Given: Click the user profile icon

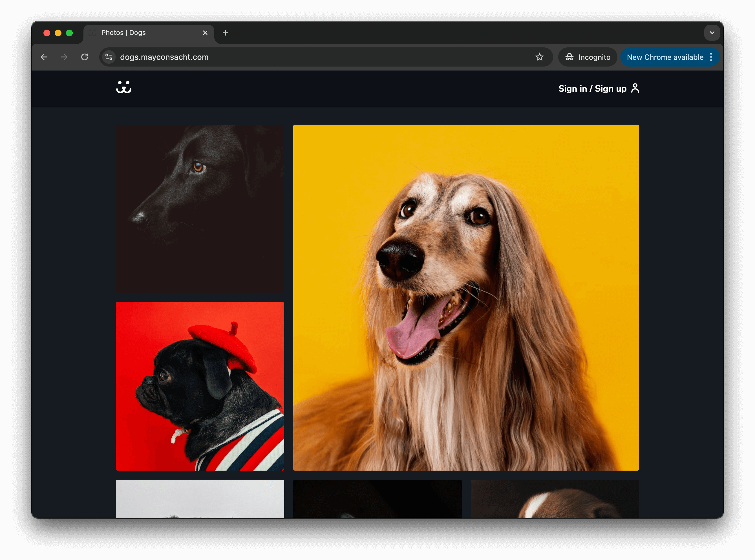Looking at the screenshot, I should [635, 88].
